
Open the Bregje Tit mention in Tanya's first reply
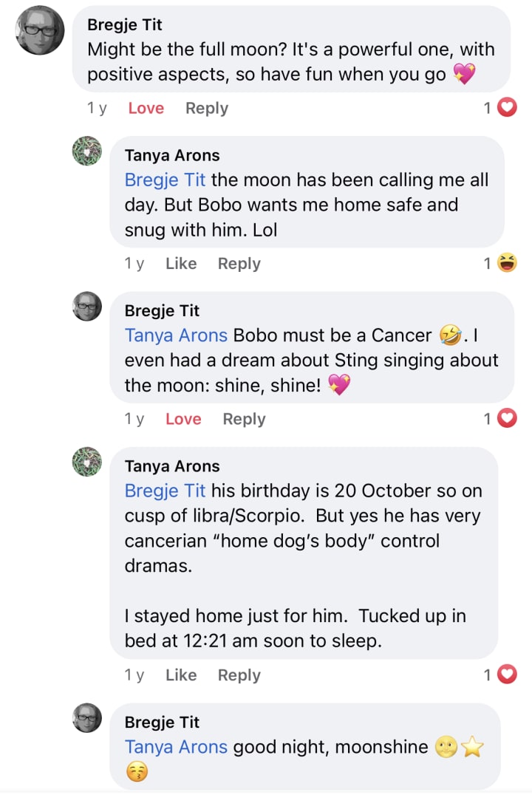(165, 180)
